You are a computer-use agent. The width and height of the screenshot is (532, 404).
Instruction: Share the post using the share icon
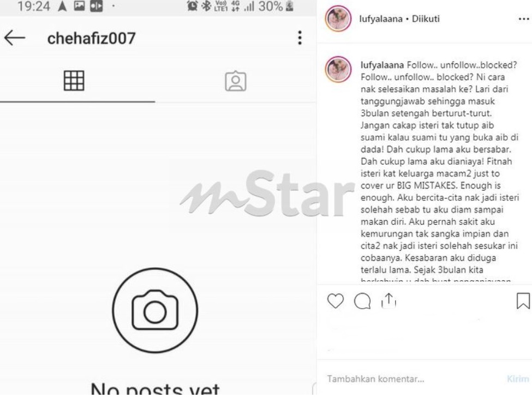[x=388, y=300]
